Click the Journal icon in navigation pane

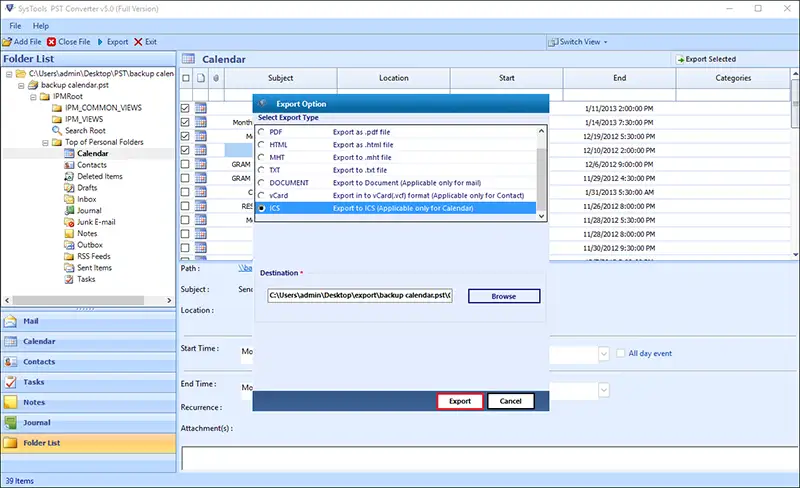coord(10,423)
